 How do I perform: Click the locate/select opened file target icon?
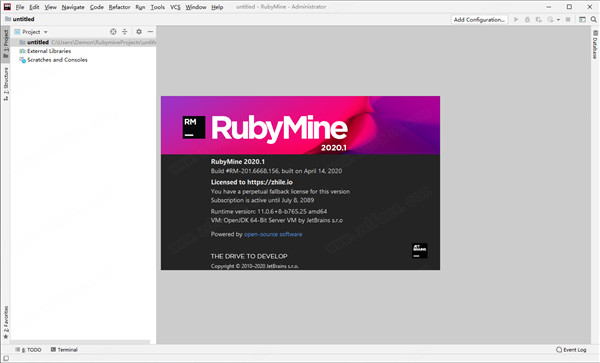(113, 32)
